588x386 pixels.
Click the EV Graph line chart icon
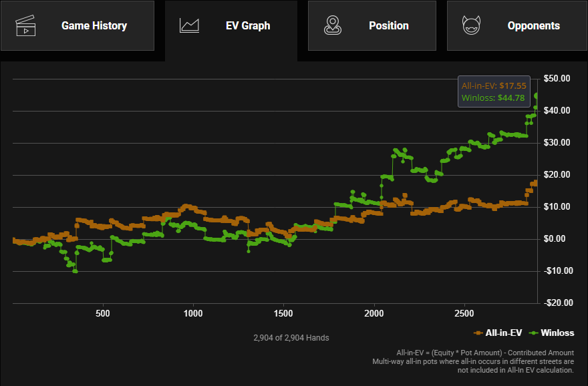pos(189,25)
